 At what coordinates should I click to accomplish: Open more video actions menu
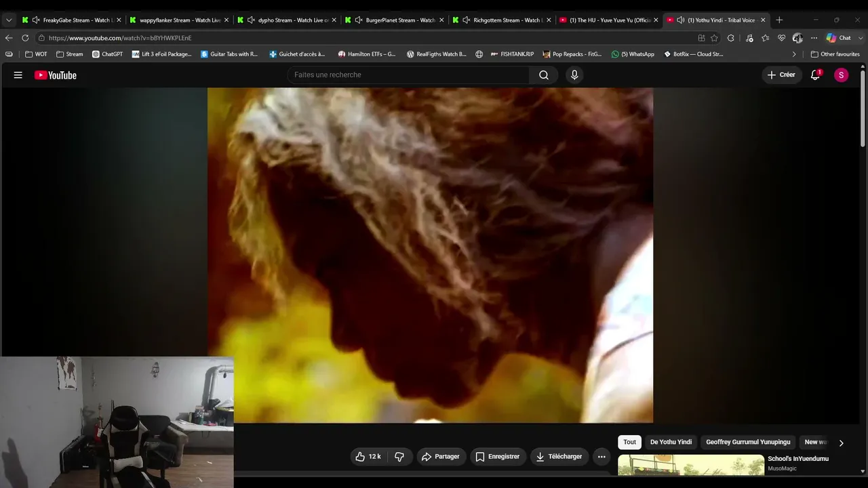(601, 457)
